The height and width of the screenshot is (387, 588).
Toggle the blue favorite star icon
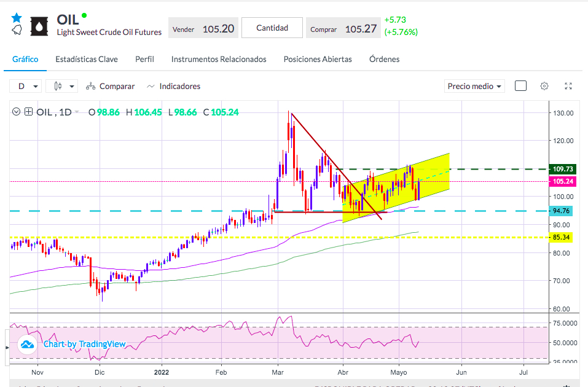pos(17,18)
